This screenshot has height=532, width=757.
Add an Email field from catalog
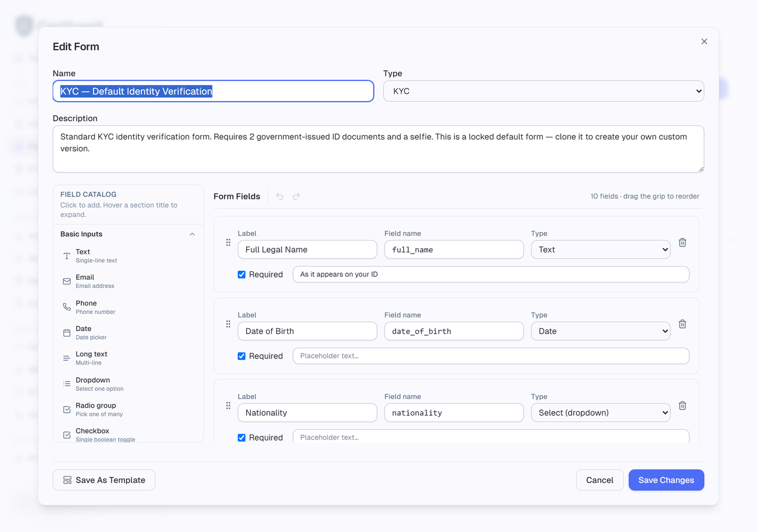128,281
